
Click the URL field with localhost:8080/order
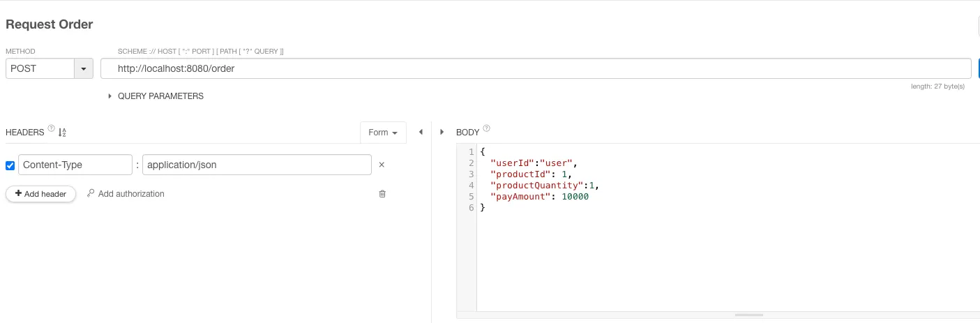click(x=536, y=68)
